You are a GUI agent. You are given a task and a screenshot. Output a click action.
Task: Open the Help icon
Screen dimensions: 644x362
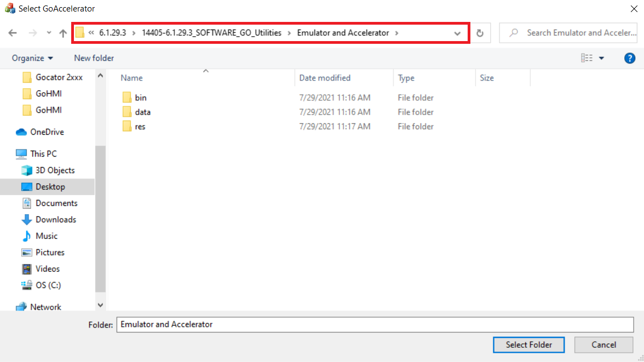click(x=629, y=59)
